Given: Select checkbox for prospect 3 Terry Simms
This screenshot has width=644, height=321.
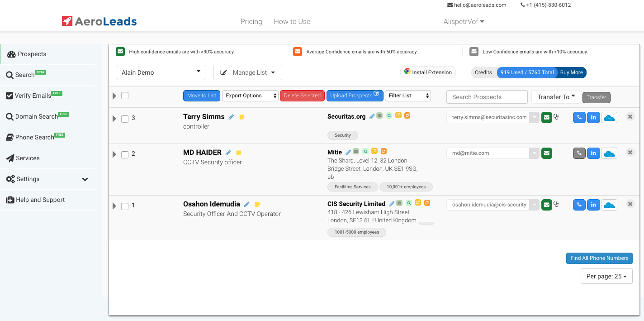Looking at the screenshot, I should pyautogui.click(x=125, y=119).
